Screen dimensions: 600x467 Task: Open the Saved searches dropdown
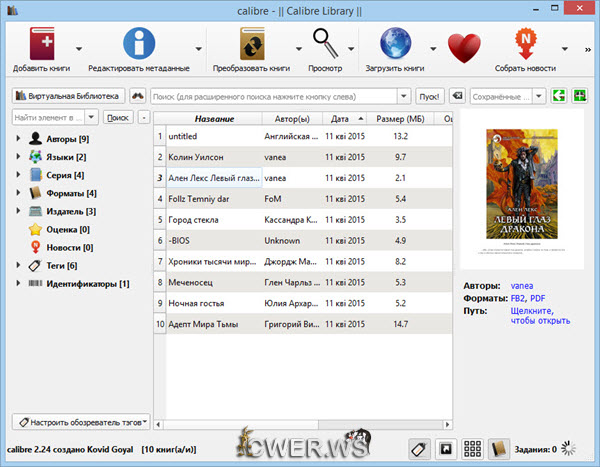[509, 96]
